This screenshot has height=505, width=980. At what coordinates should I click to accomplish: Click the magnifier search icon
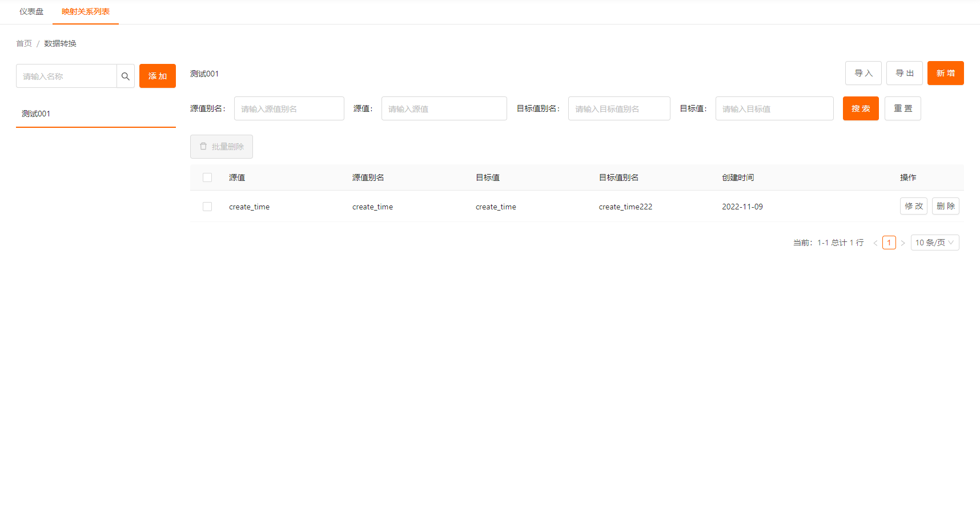coord(126,76)
